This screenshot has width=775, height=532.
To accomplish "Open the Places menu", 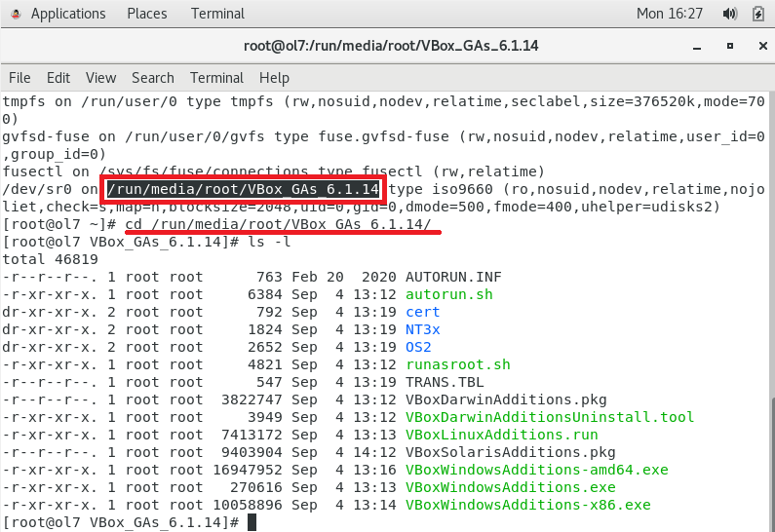I will (147, 14).
